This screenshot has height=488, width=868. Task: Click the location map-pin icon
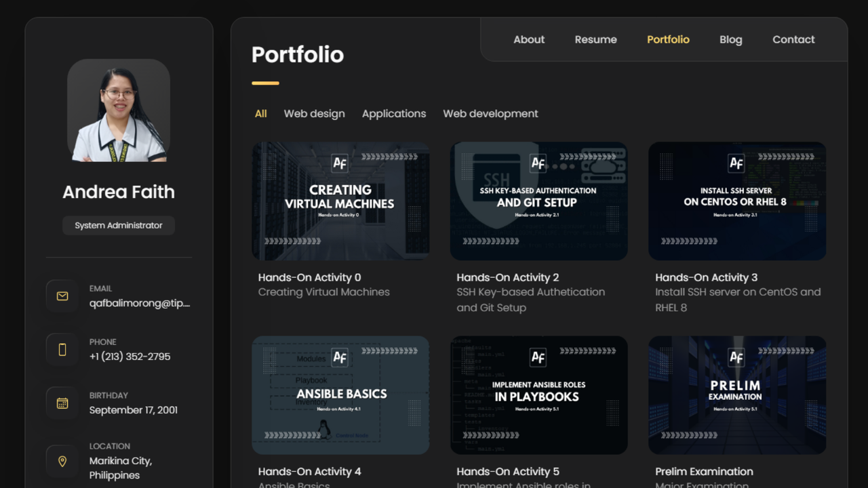[x=62, y=461]
